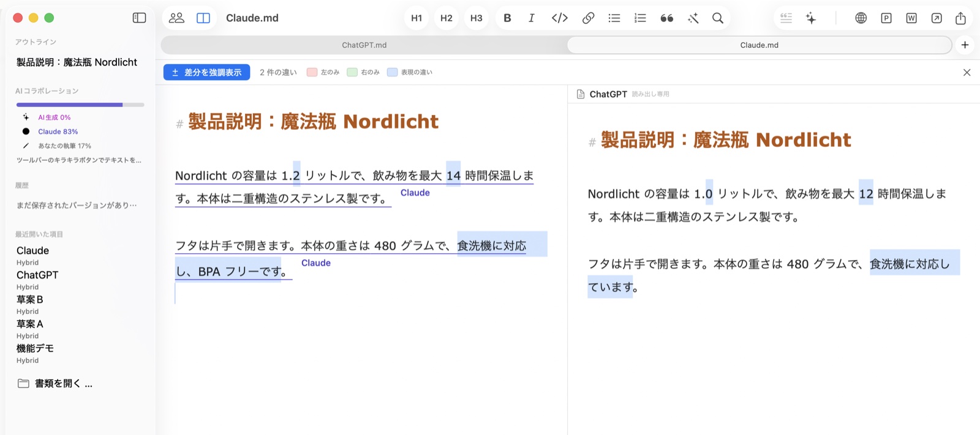980x435 pixels.
Task: Export to Word with W icon
Action: click(911, 18)
